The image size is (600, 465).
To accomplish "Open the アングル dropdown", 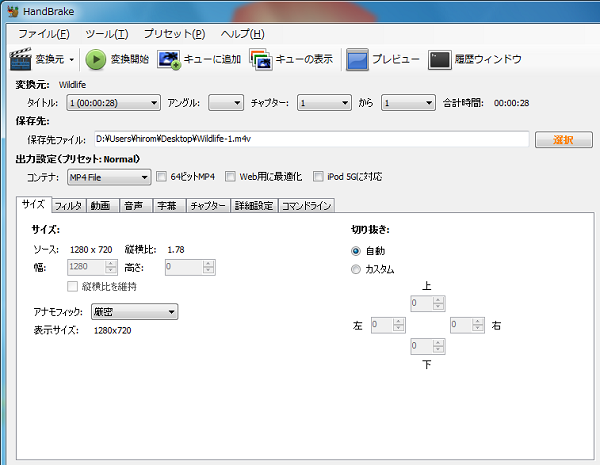I will coord(226,103).
